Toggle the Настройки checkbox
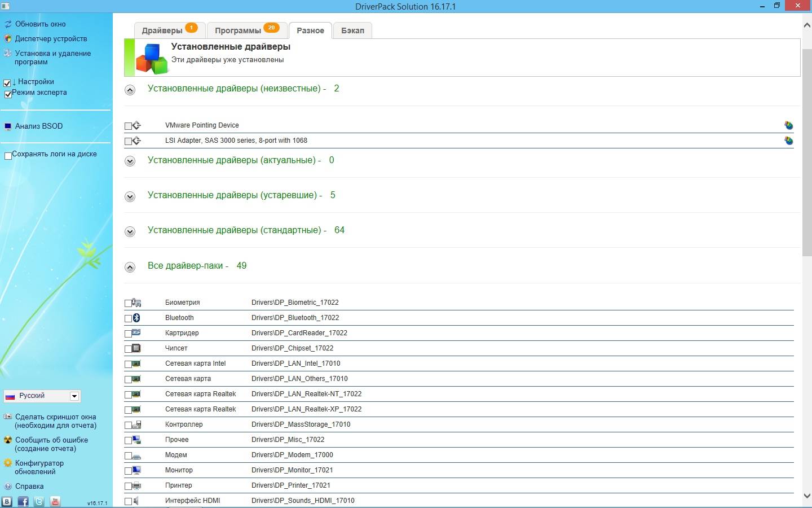812x508 pixels. tap(7, 83)
